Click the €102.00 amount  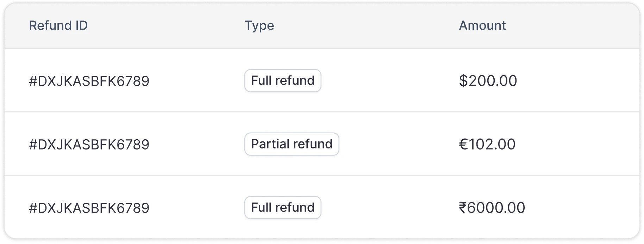pos(487,144)
